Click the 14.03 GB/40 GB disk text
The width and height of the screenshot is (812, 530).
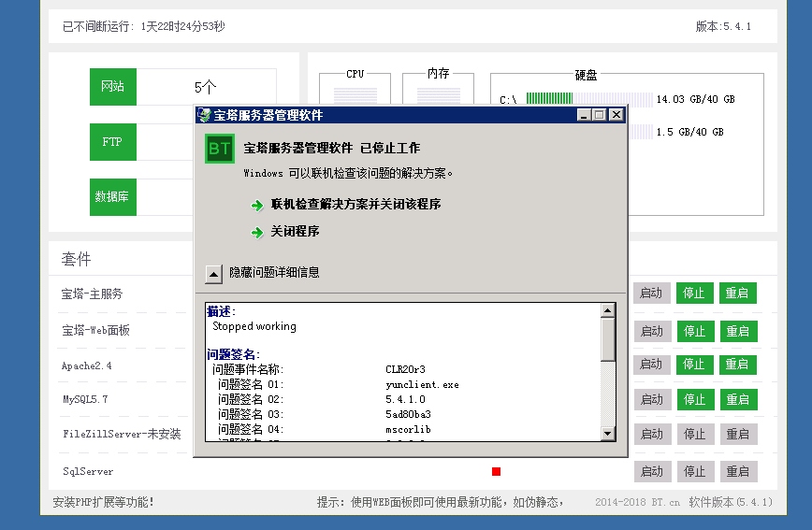[695, 99]
